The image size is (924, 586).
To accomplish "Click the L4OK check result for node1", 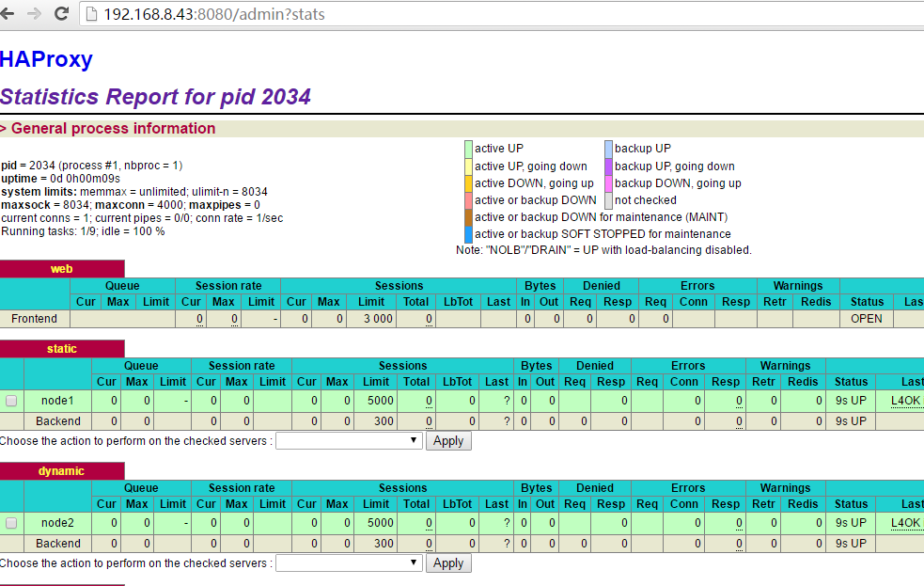I will click(x=906, y=401).
